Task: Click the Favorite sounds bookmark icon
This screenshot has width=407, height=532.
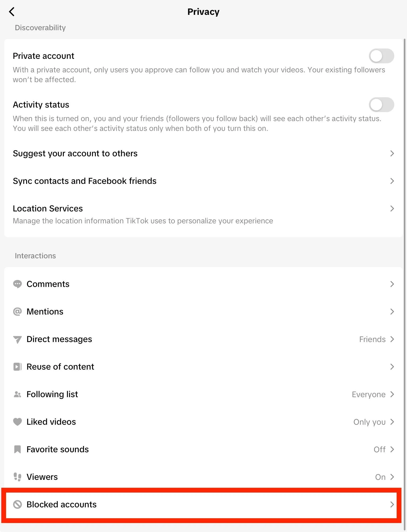Action: coord(17,449)
